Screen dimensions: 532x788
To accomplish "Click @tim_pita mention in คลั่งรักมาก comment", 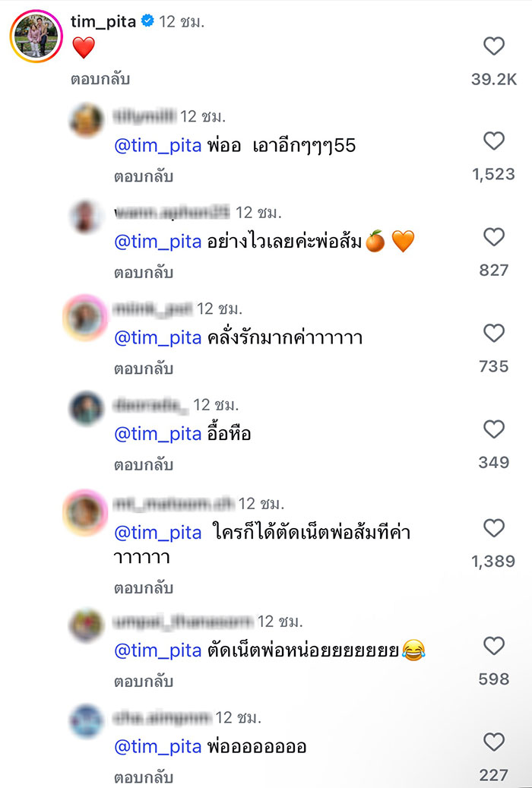I will (157, 338).
